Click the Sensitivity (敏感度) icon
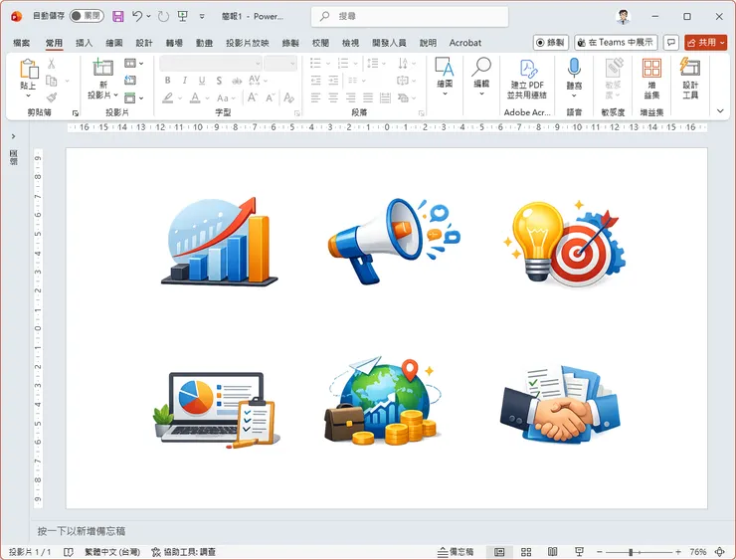Screen dimensions: 736x560 point(613,68)
